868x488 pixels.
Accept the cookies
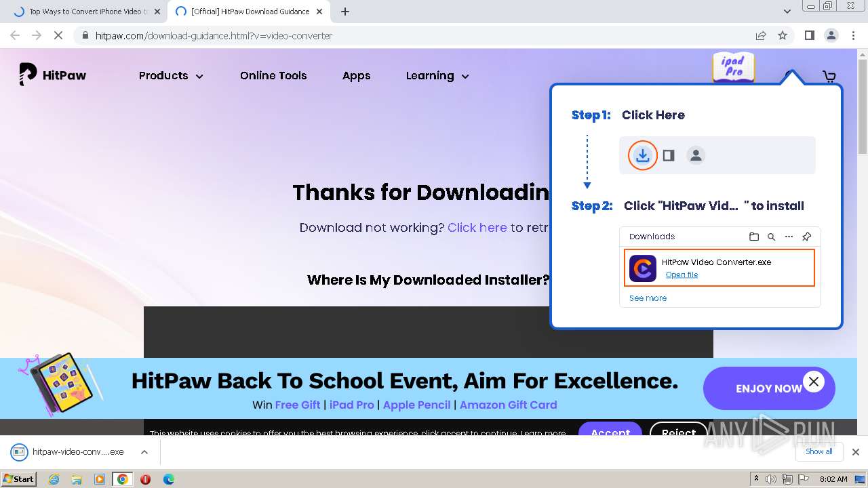tap(610, 431)
